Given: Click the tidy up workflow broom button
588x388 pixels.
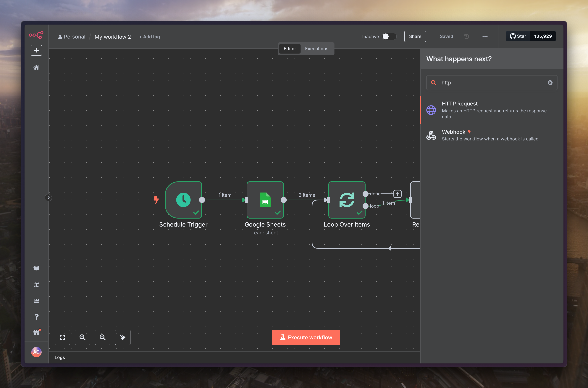Looking at the screenshot, I should point(123,337).
